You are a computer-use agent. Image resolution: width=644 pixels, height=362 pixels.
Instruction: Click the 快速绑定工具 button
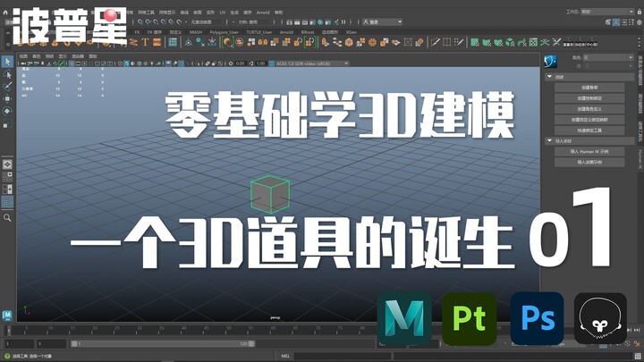click(x=589, y=130)
